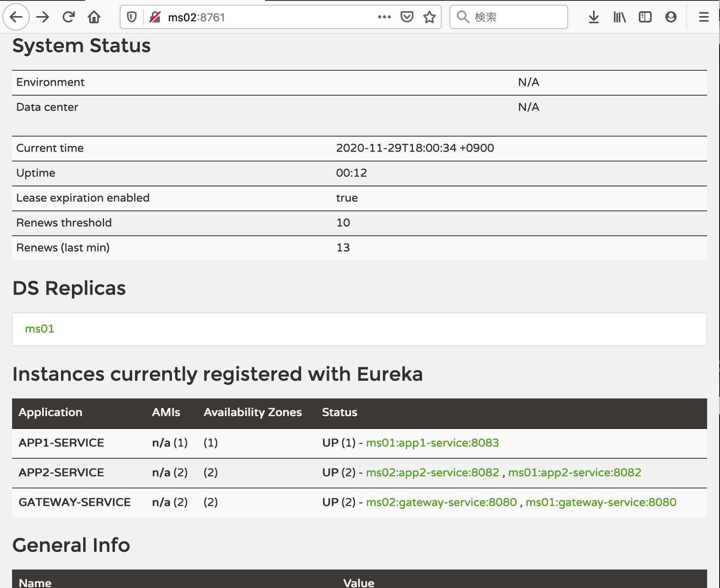
Task: Open ms02:gateway-service:8080 instance link
Action: click(441, 502)
